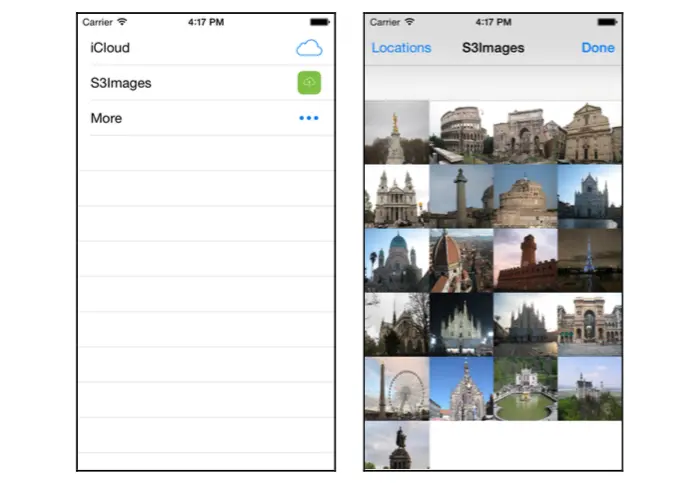Select the Colosseum photo

point(461,132)
